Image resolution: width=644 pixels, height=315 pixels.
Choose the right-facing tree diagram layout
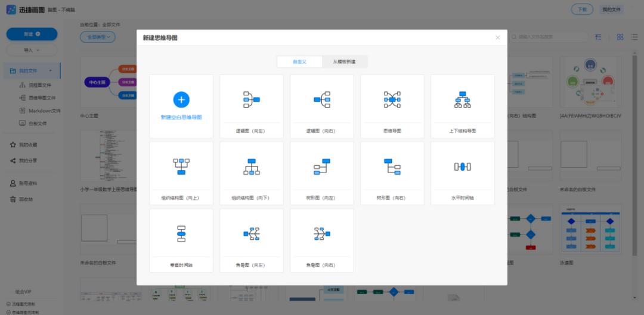(392, 172)
